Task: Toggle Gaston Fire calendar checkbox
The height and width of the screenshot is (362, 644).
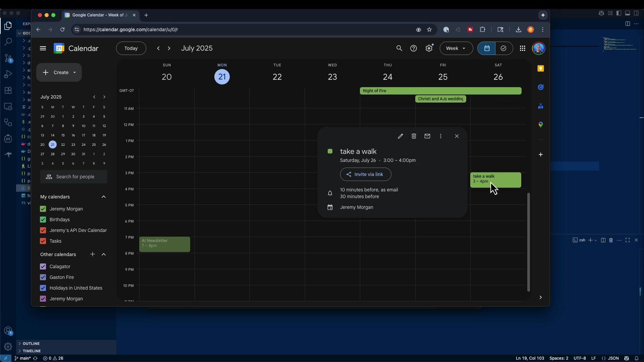Action: click(43, 277)
